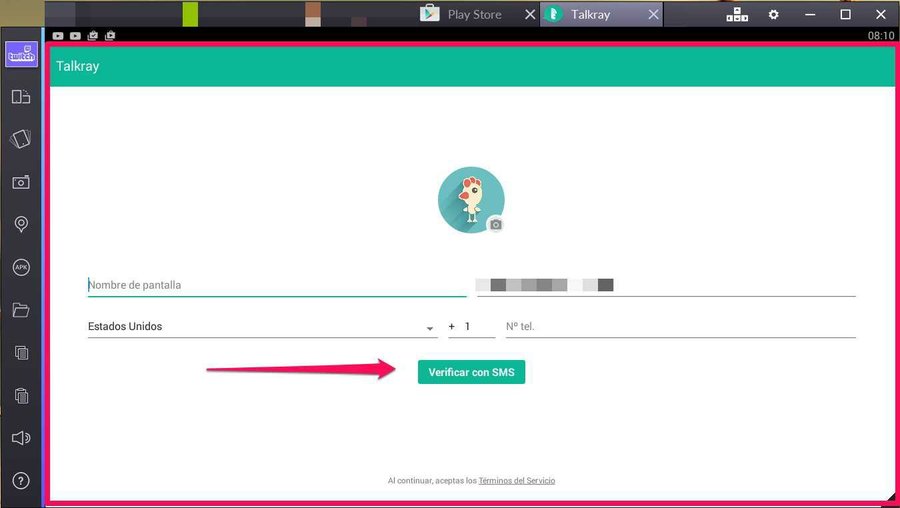Mute volume using the speaker icon
The image size is (900, 508).
tap(21, 438)
